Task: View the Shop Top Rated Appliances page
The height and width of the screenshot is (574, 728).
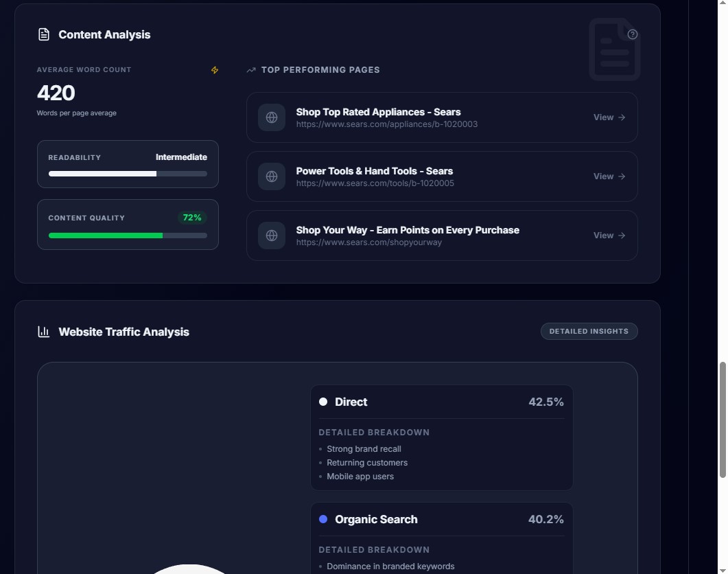Action: 609,117
